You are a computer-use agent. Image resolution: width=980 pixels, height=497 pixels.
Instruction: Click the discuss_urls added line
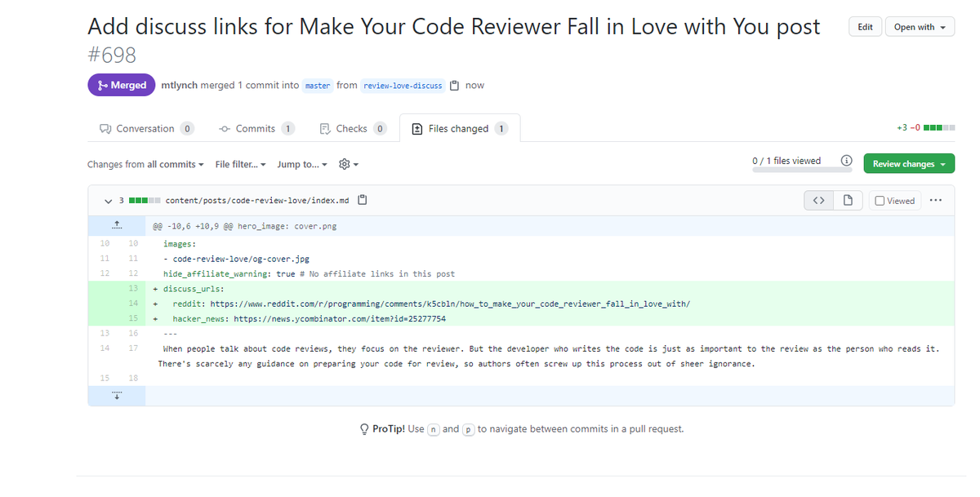(550, 288)
